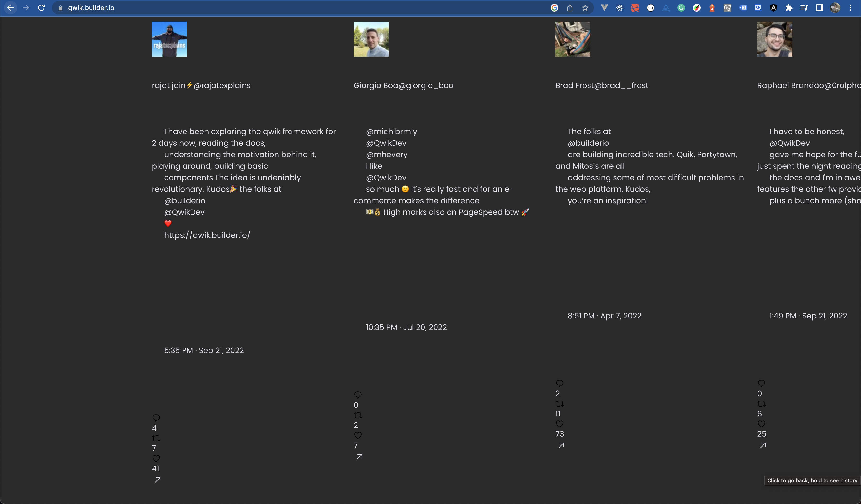This screenshot has width=861, height=504.
Task: Click @builderio mention in rajat's tweet
Action: [185, 201]
